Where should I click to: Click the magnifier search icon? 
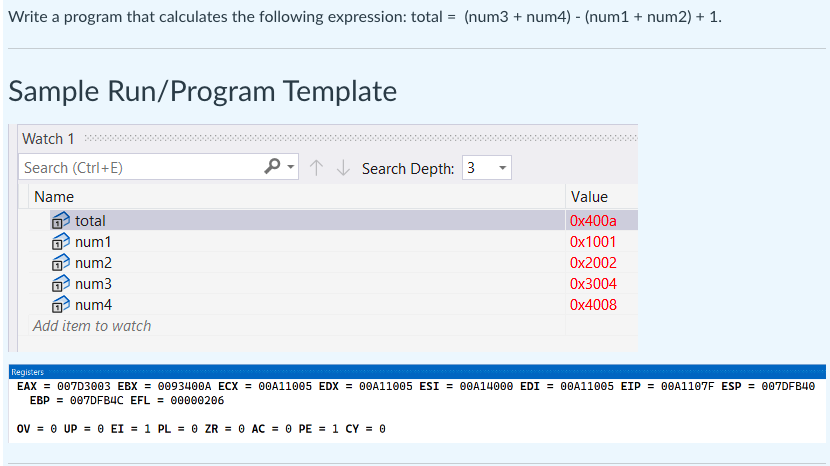point(272,167)
